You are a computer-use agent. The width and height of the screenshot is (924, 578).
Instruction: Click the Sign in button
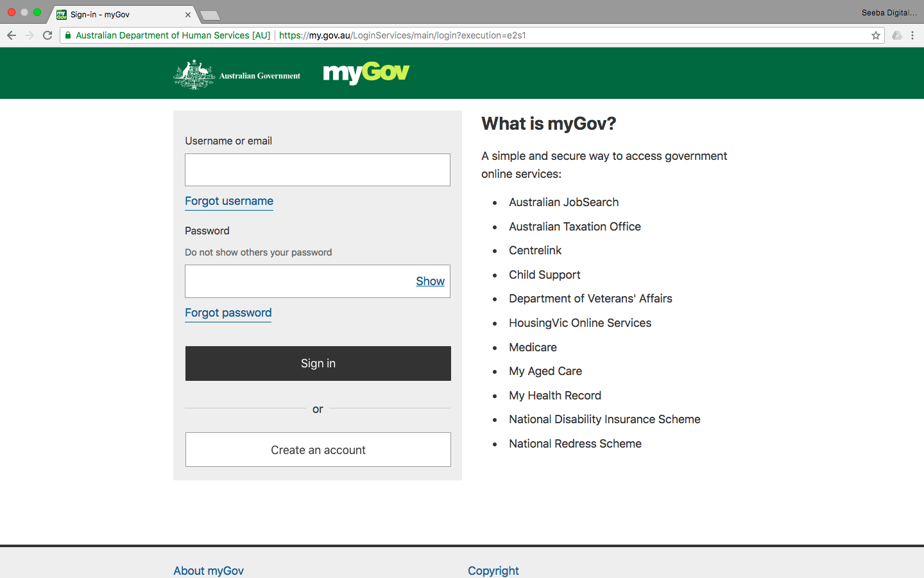(x=318, y=363)
